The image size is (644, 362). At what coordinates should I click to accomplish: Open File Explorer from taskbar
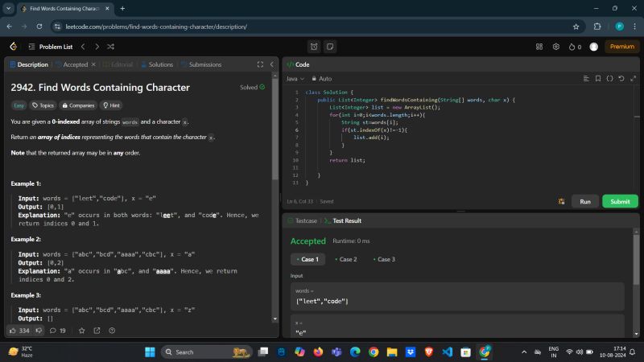[x=392, y=352]
